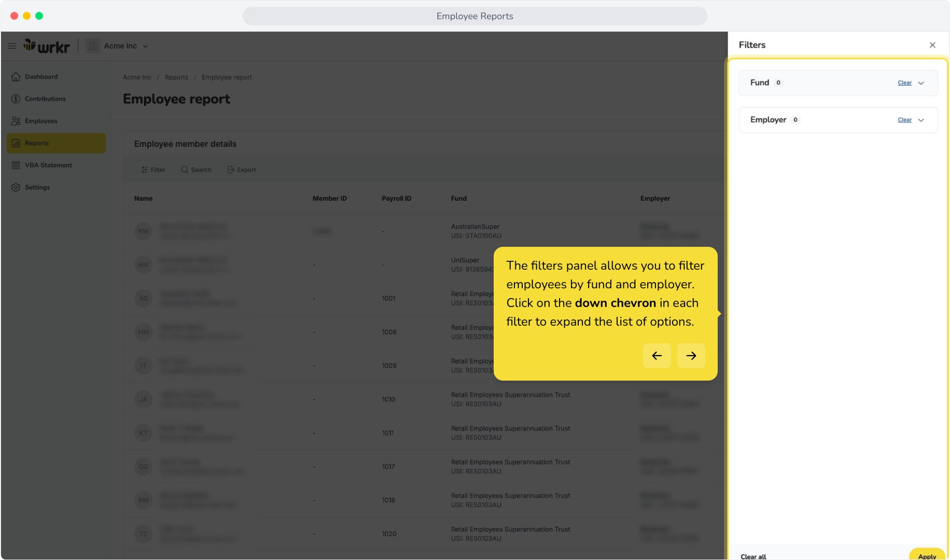This screenshot has width=950, height=560.
Task: Clear all filters
Action: (x=753, y=556)
